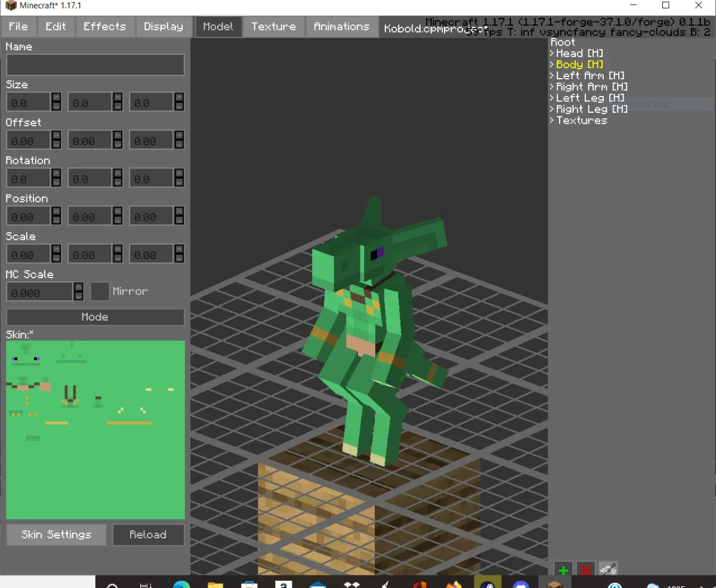
Task: Select the Right Leg [H] label
Action: (x=592, y=109)
